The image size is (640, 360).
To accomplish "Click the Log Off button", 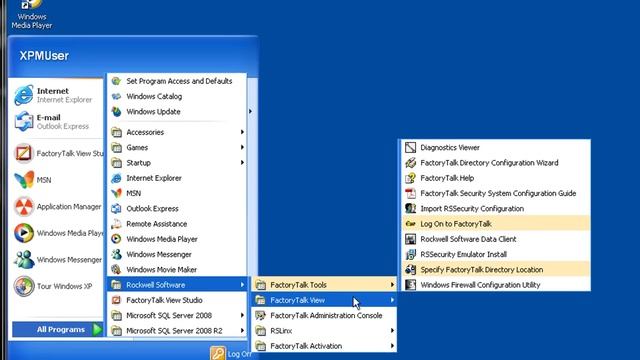I will click(231, 353).
